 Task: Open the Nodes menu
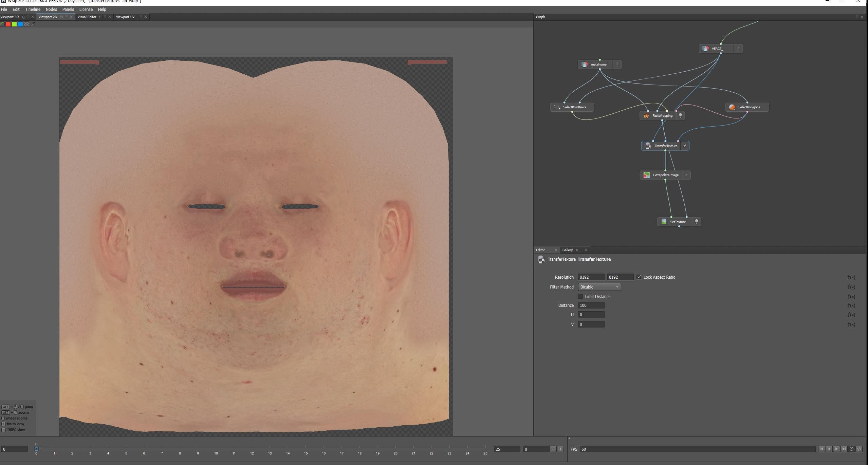click(x=51, y=9)
